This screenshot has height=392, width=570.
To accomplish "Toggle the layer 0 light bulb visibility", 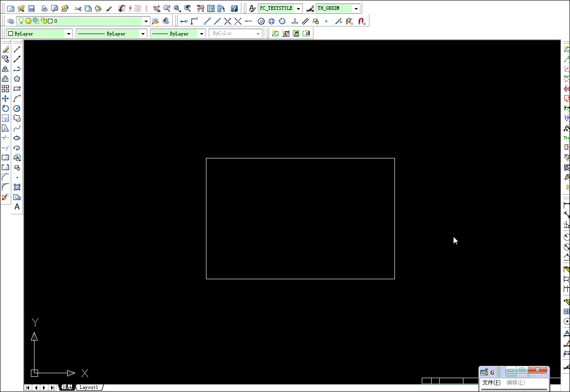I will (x=21, y=21).
